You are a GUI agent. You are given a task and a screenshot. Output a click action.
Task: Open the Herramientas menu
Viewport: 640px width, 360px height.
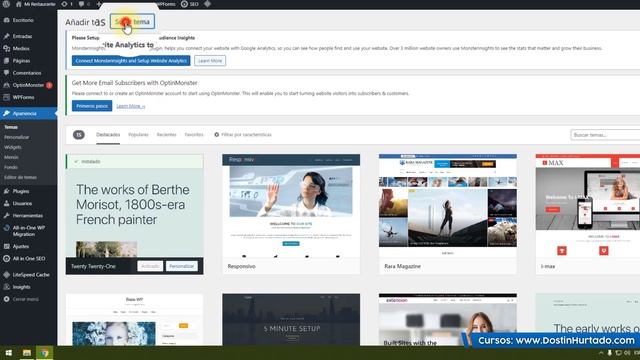pos(27,216)
